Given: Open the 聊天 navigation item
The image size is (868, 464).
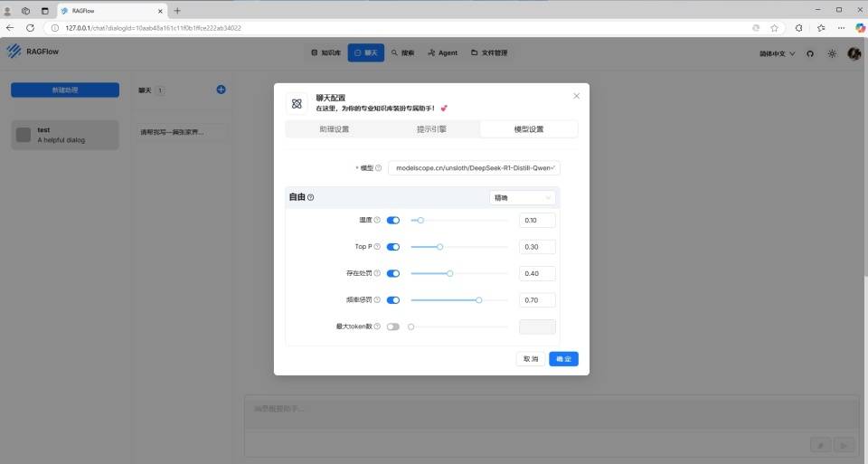Looking at the screenshot, I should (366, 52).
